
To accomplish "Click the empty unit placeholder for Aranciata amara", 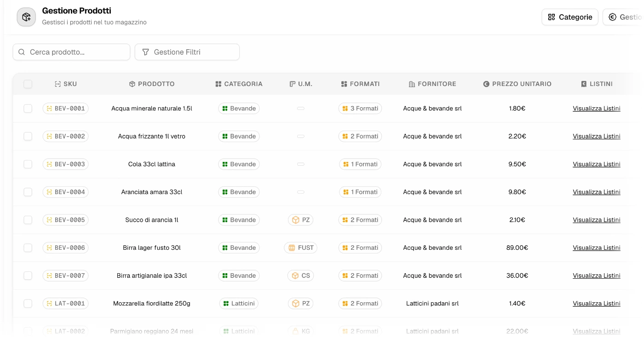I will pyautogui.click(x=301, y=192).
